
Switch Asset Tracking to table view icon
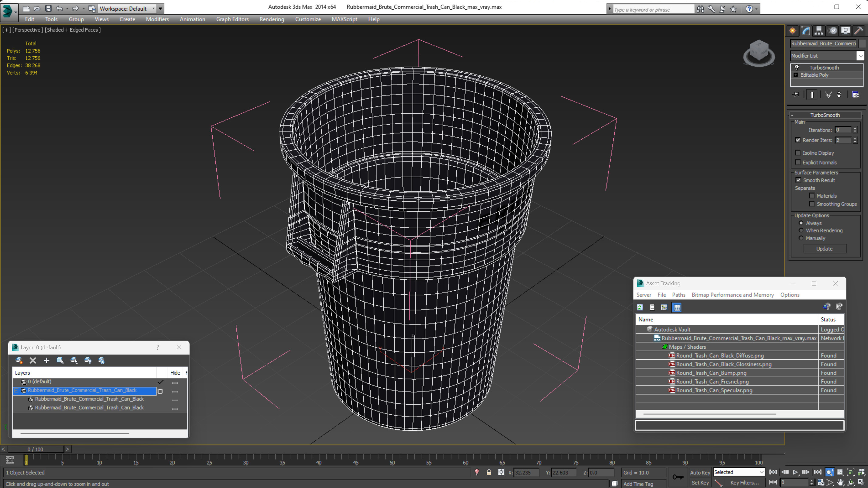[677, 307]
